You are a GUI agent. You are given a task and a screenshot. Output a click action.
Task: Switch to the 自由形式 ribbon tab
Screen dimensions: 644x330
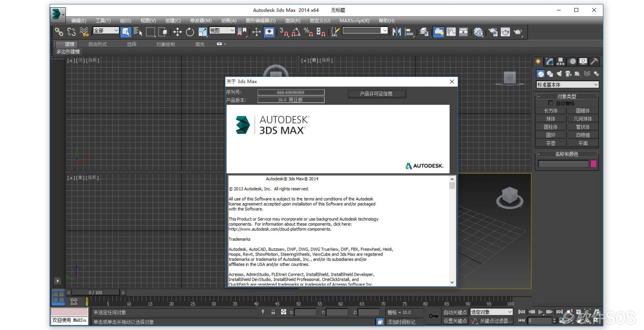point(97,44)
